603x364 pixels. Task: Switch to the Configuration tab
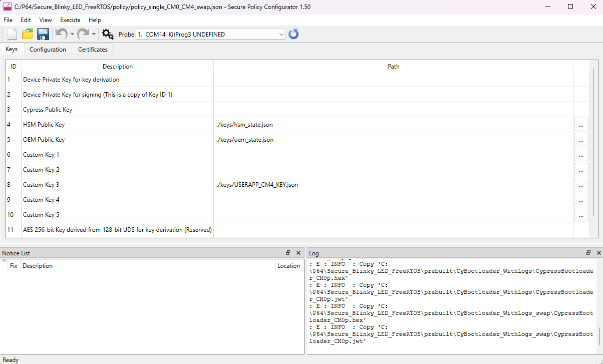tap(48, 50)
